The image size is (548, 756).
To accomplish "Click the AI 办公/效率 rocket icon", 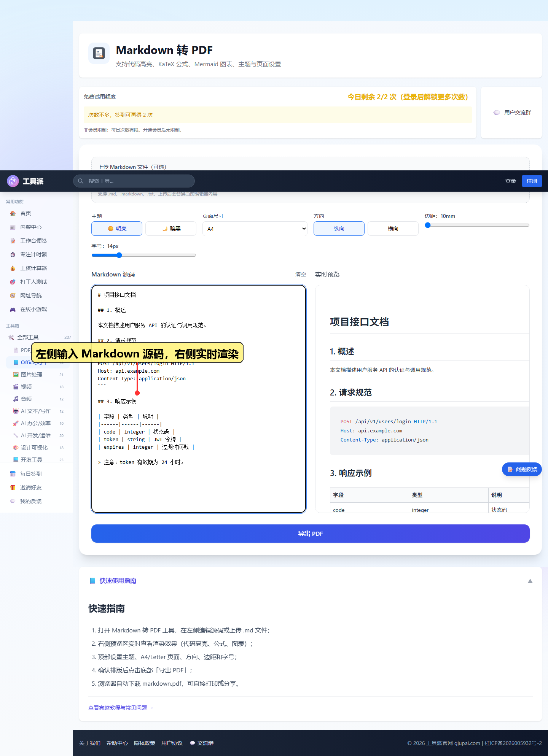I will pos(16,423).
